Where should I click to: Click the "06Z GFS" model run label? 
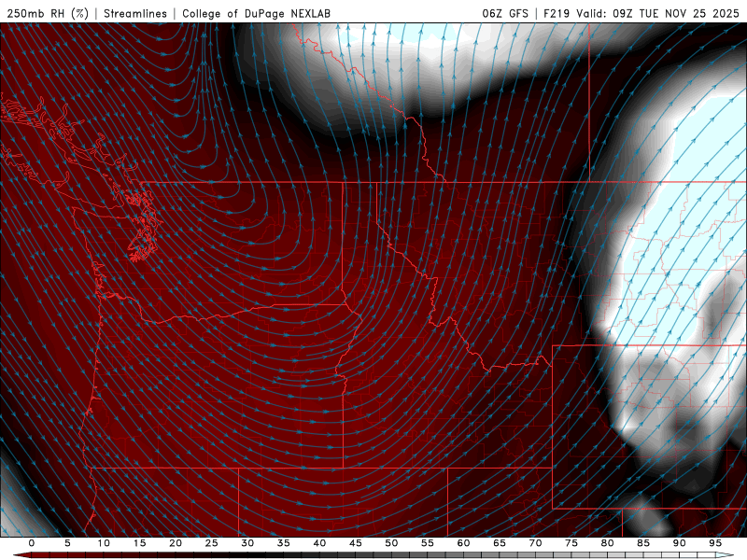click(x=505, y=13)
